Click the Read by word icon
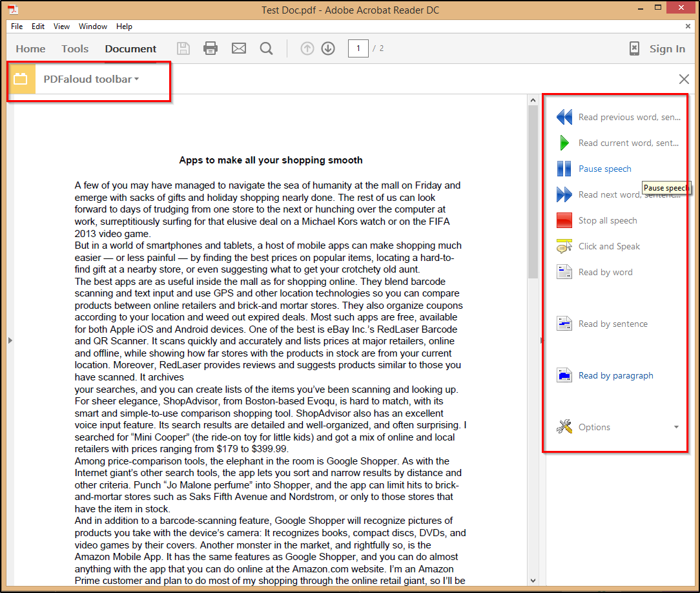Viewport: 700px width, 593px height. click(564, 272)
